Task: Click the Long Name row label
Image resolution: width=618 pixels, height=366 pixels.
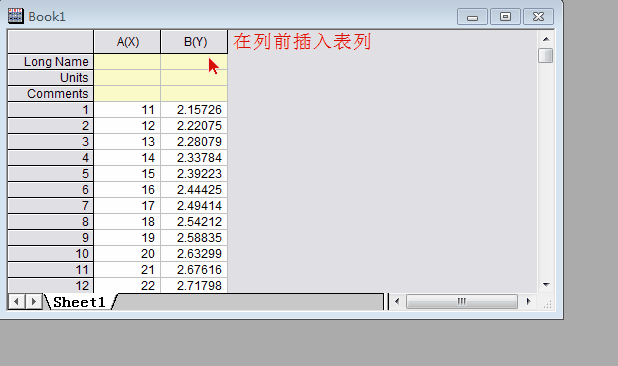Action: 51,62
